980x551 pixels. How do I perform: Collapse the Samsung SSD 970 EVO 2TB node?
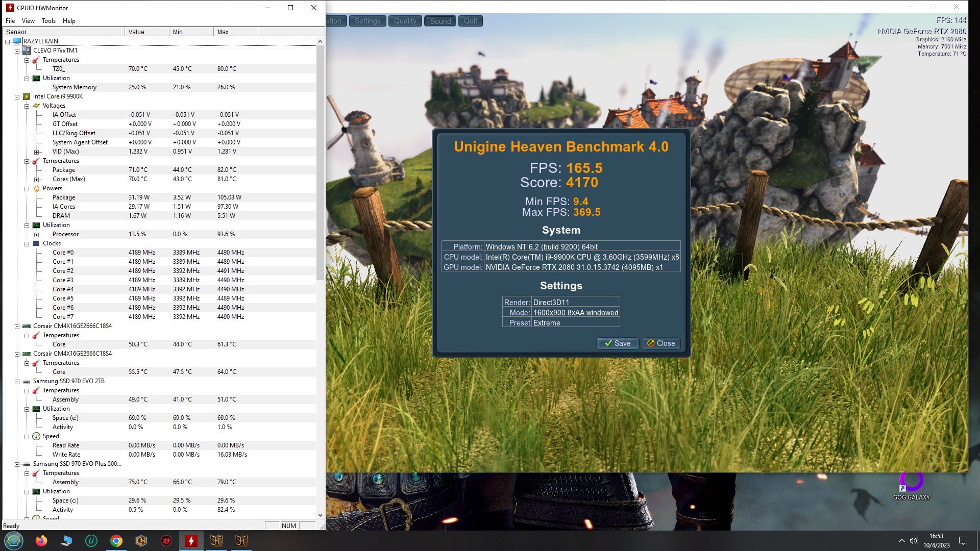[17, 381]
